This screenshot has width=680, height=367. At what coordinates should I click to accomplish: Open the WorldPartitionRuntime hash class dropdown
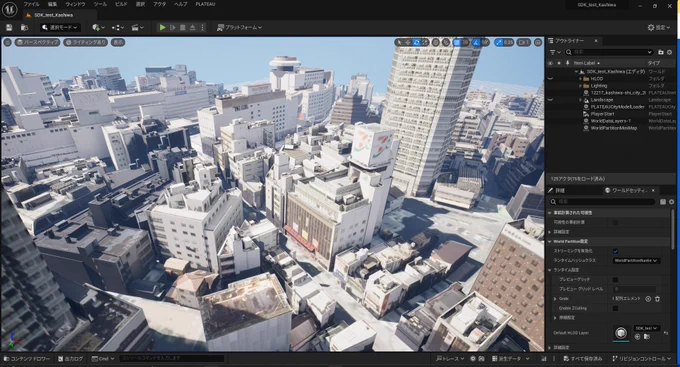pyautogui.click(x=636, y=260)
